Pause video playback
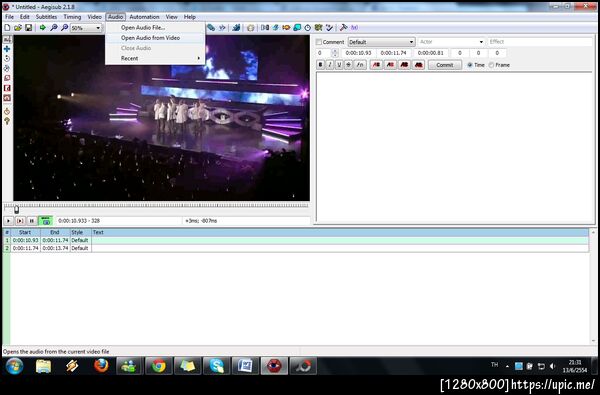Image resolution: width=600 pixels, height=395 pixels. pyautogui.click(x=32, y=220)
